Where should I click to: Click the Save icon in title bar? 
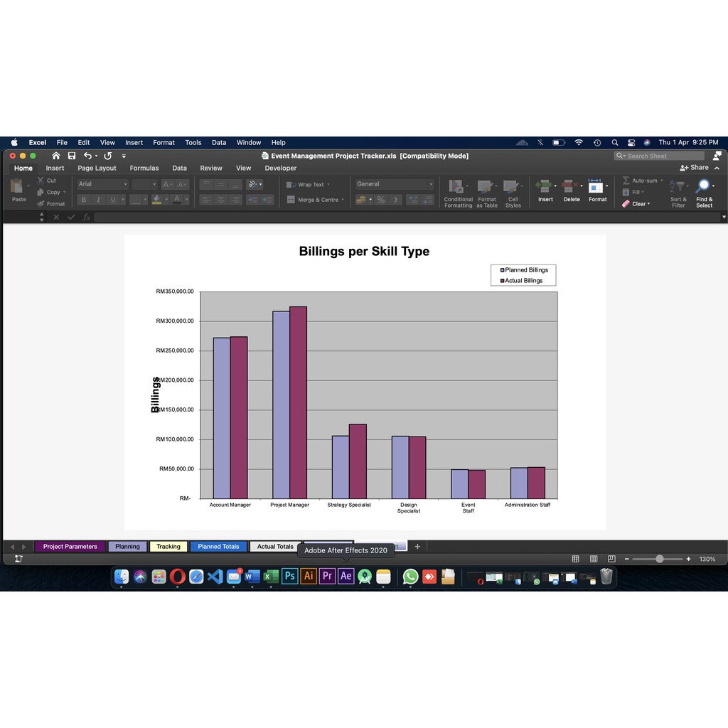coord(72,156)
